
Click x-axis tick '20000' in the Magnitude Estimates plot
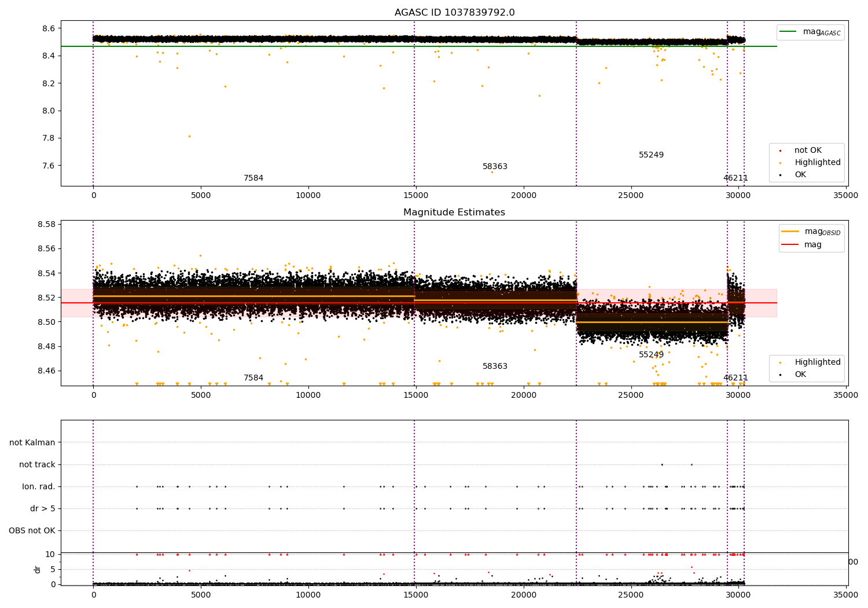[523, 395]
